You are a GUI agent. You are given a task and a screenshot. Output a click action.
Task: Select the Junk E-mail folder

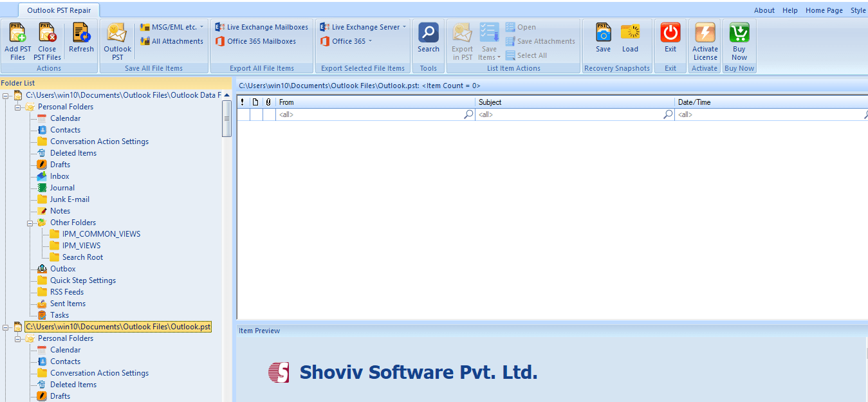(x=69, y=199)
